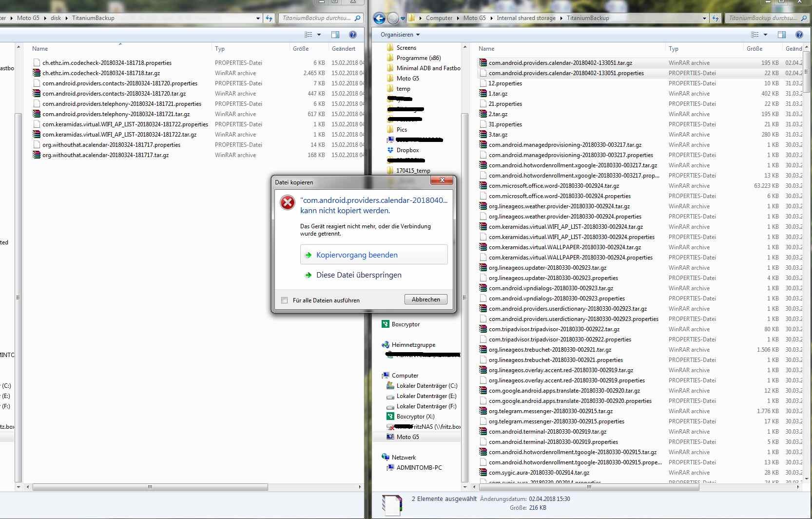Click Computer breadcrumb in right address bar
The height and width of the screenshot is (519, 812).
click(439, 18)
